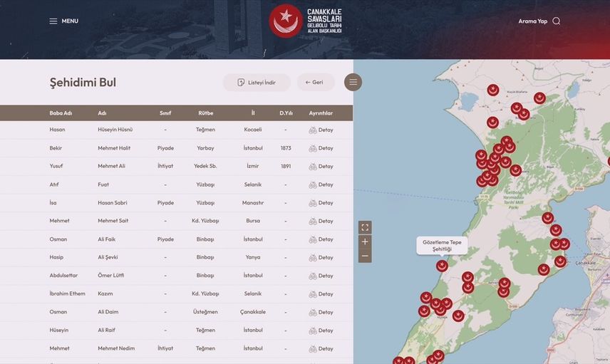Click the Gözetleme Tepe Şehitliği map marker

coord(442,266)
